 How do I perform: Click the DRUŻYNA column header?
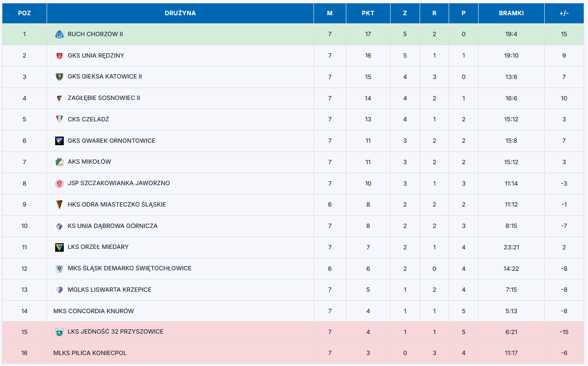(180, 13)
